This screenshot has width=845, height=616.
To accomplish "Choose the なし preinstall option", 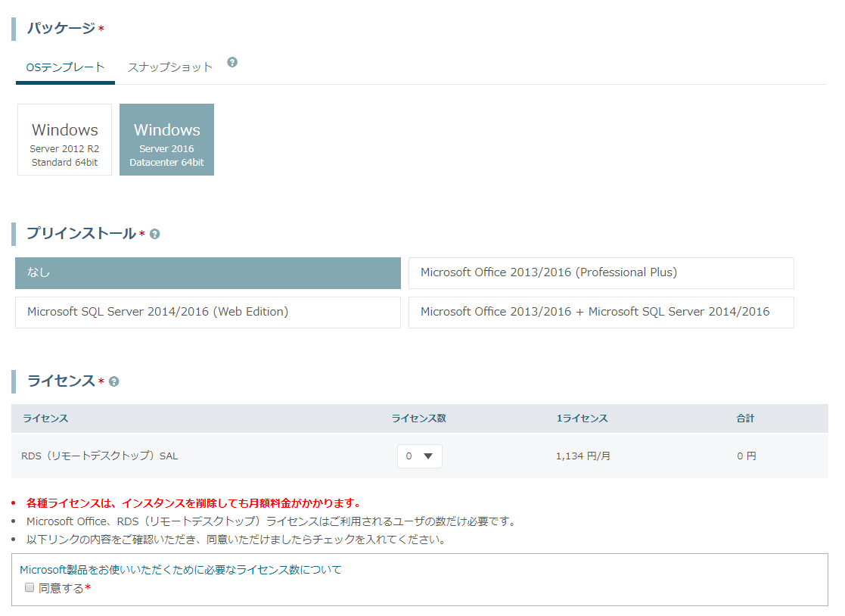I will coord(208,273).
